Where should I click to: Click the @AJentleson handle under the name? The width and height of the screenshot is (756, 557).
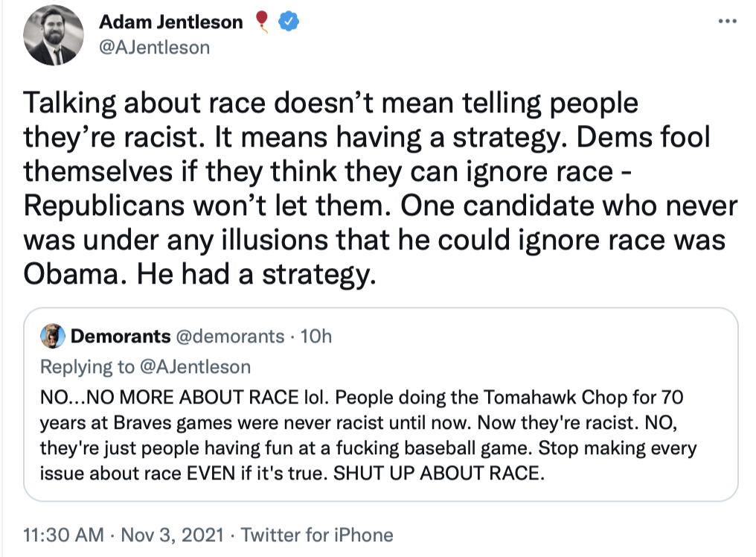coord(155,48)
